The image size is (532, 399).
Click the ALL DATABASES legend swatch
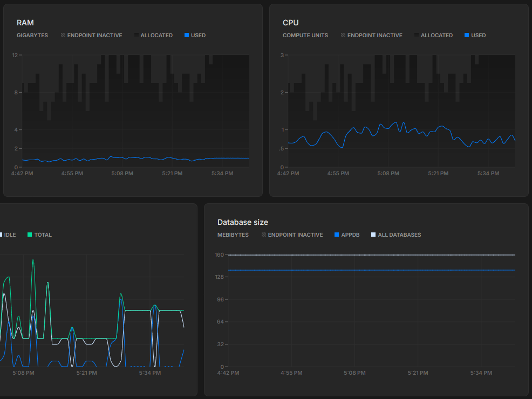coord(373,235)
